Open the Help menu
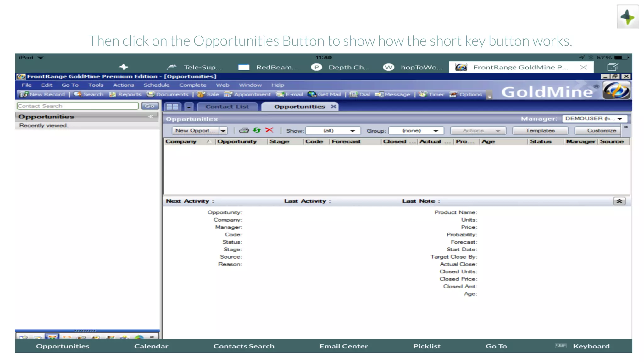The image size is (644, 362). [277, 85]
